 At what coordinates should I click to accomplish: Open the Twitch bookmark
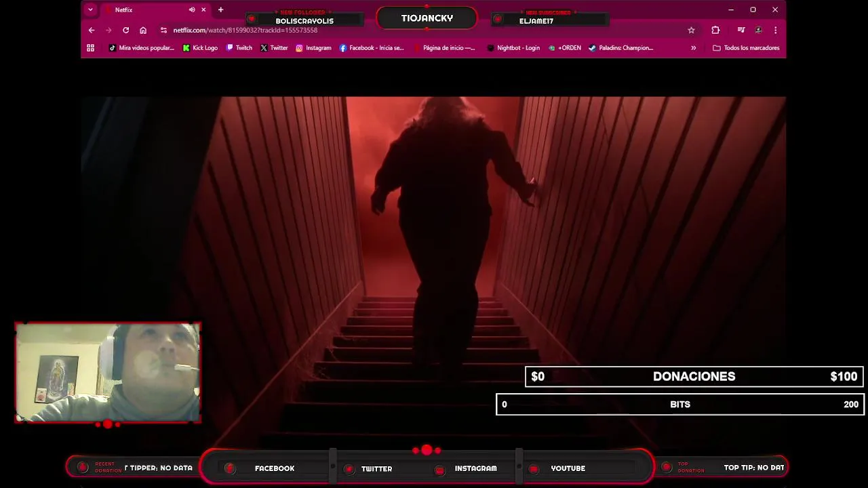[x=239, y=47]
